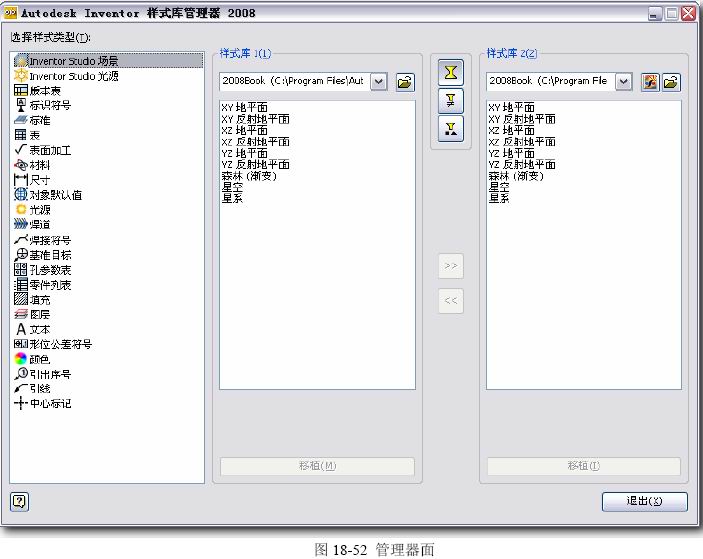Select 星系 in 样式库 1 list
Viewport: 703px width, 559px height.
click(x=232, y=198)
